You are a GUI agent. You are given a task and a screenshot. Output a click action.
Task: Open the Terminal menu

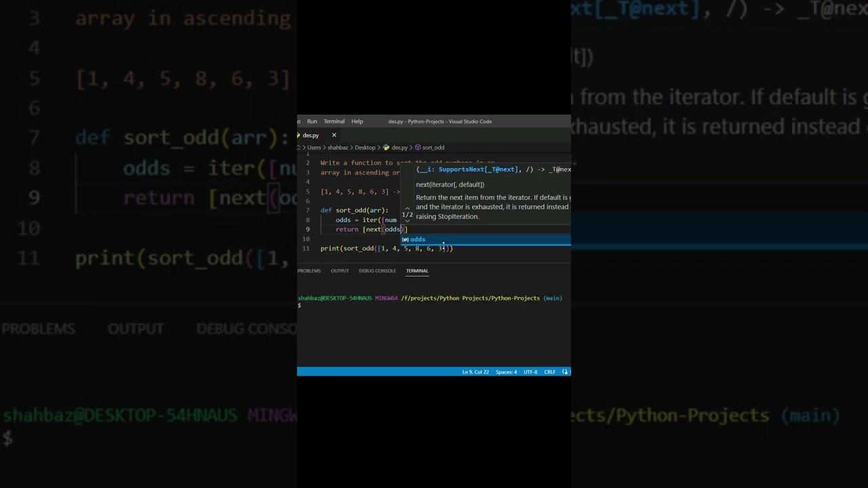[334, 121]
